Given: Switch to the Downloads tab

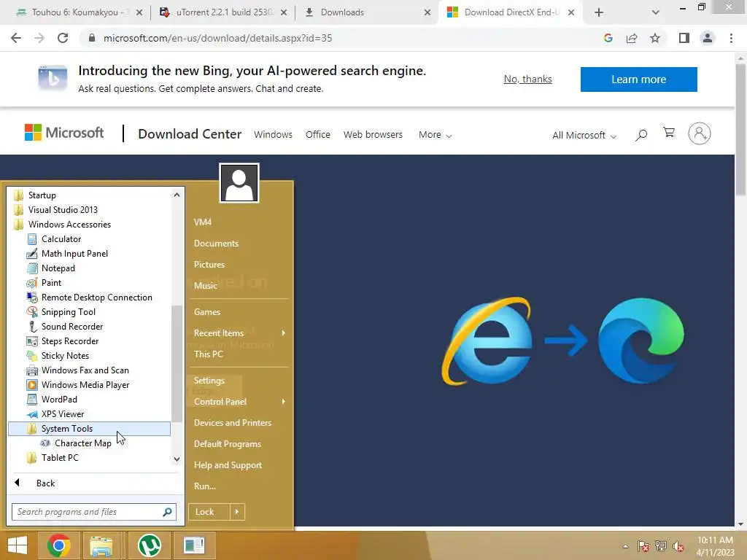Looking at the screenshot, I should (x=366, y=12).
